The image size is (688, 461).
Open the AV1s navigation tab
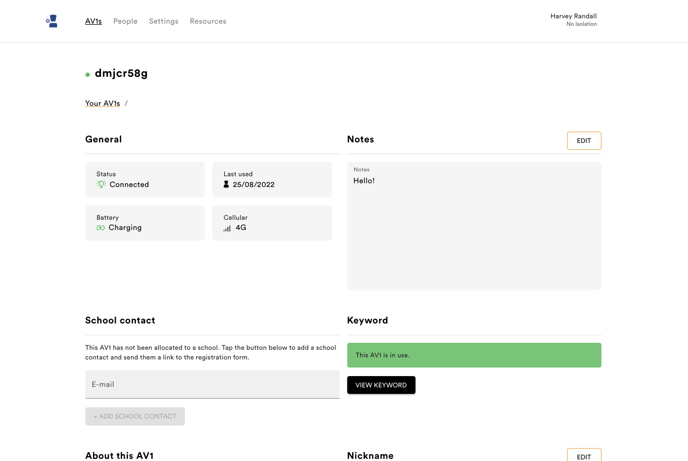click(93, 21)
